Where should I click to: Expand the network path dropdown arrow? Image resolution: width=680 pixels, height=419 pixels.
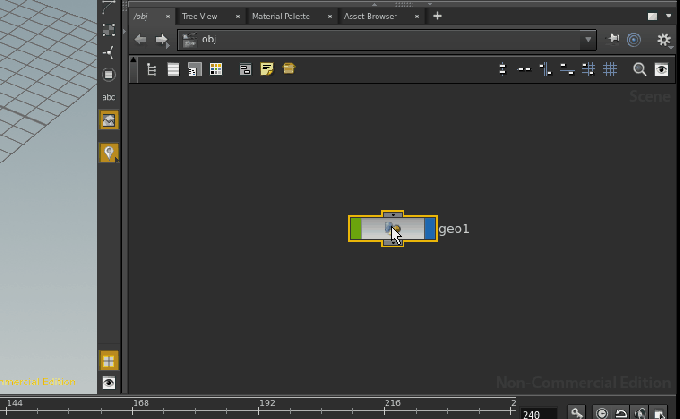588,40
